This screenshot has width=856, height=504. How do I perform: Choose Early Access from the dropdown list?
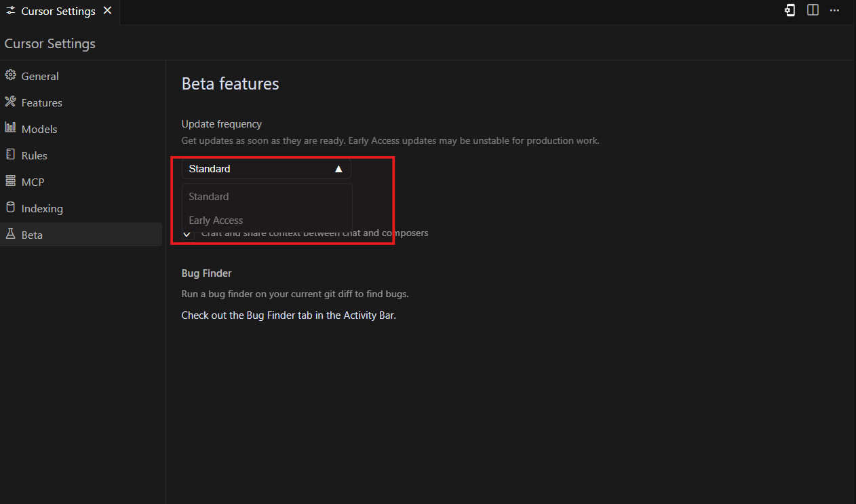[x=267, y=220]
